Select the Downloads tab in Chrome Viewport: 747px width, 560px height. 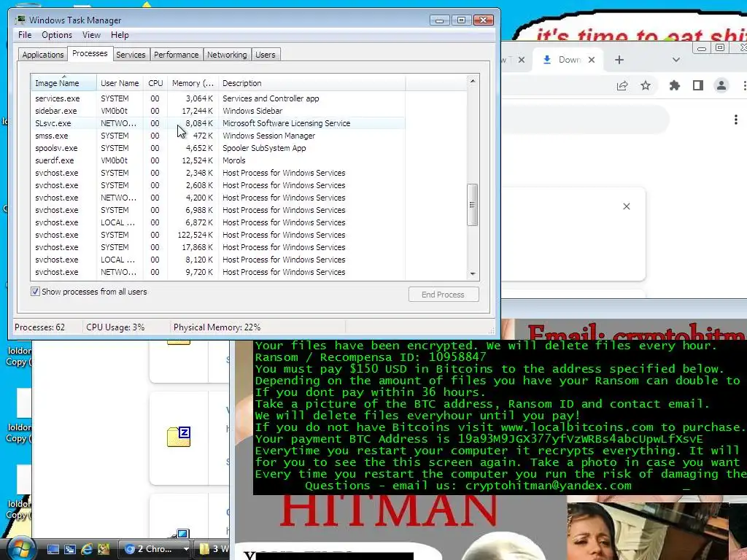[567, 60]
